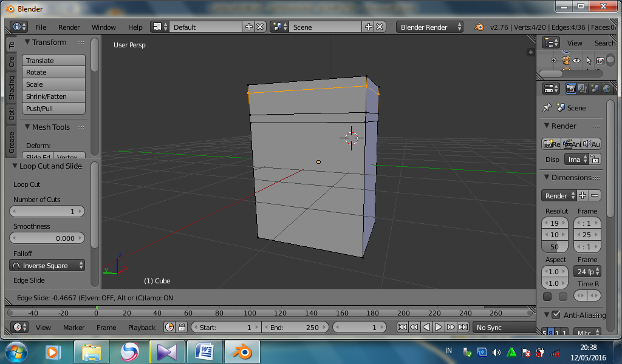Open the Scene properties tab icon
This screenshot has width=622, height=364.
[x=593, y=88]
